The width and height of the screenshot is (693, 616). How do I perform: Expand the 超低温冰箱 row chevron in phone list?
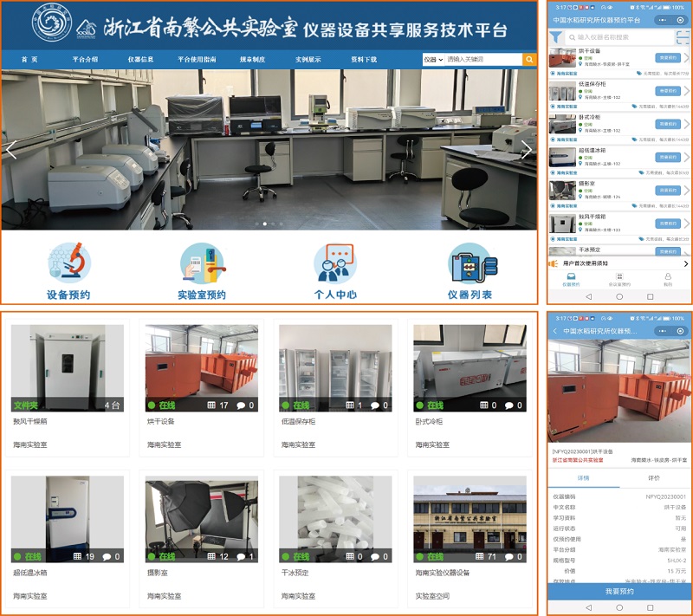pos(686,157)
